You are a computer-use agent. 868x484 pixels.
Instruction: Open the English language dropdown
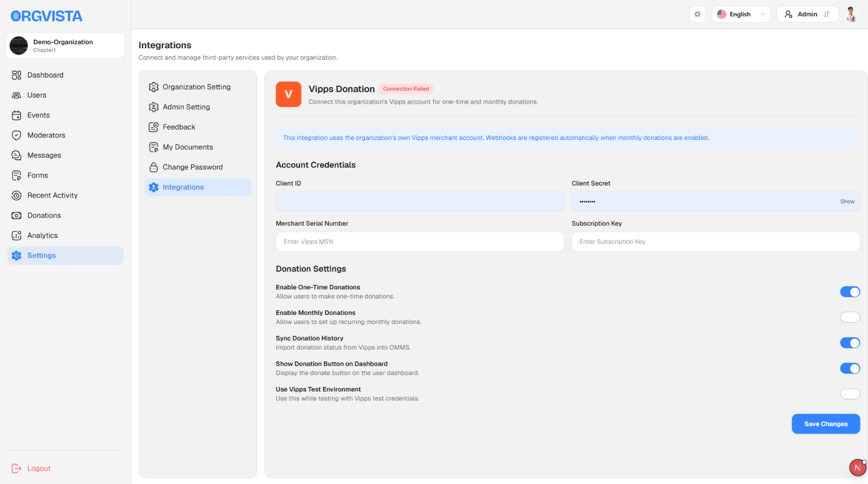[741, 14]
